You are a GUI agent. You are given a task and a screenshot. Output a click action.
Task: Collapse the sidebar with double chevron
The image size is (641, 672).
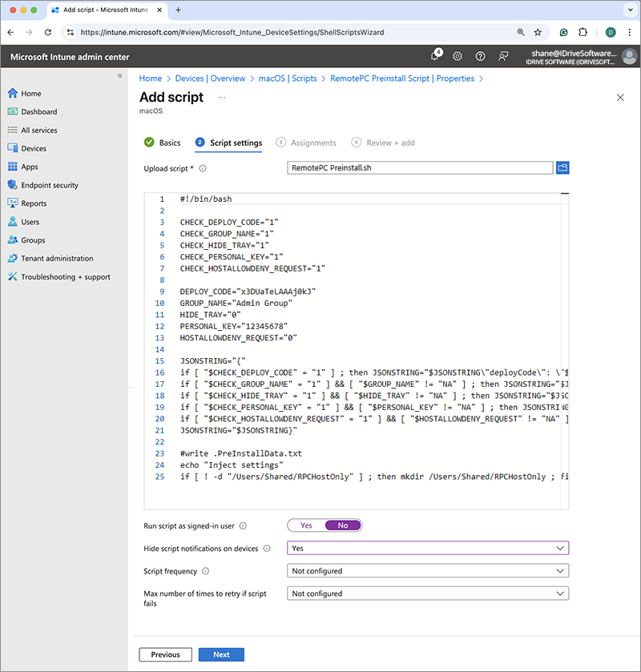point(120,75)
